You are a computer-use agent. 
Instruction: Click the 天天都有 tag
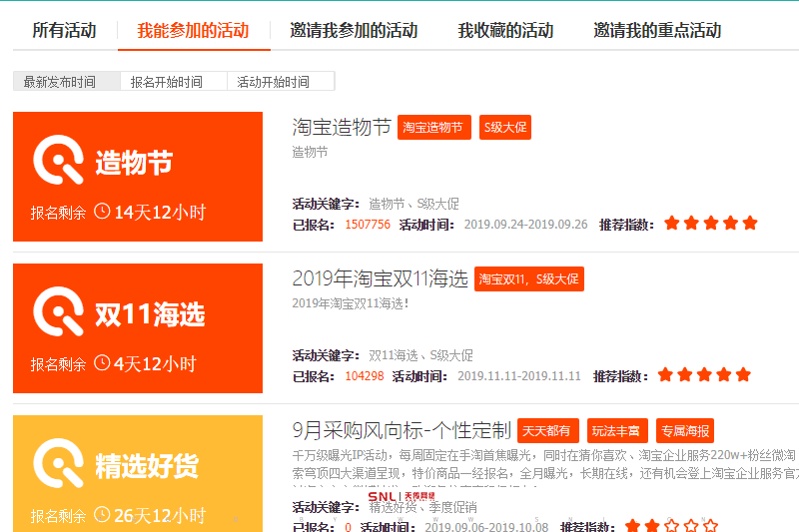point(547,431)
